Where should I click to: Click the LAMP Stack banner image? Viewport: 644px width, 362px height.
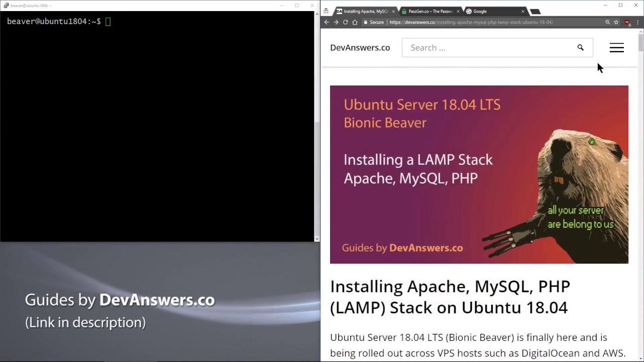[x=479, y=174]
